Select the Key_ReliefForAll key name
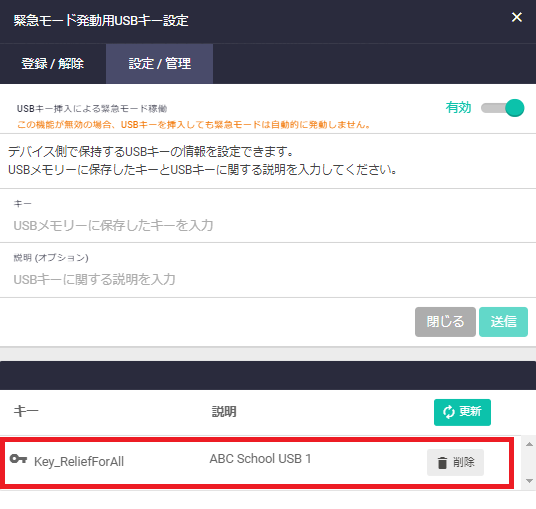The width and height of the screenshot is (536, 509). click(79, 461)
